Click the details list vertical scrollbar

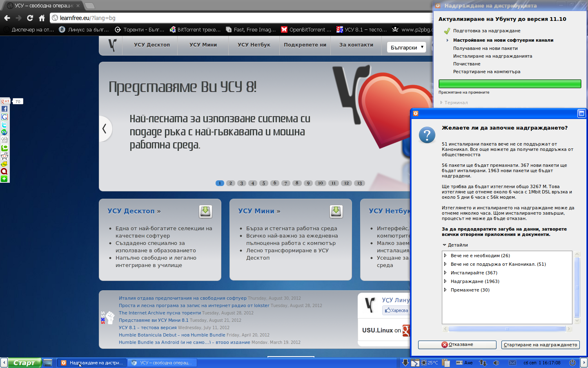(x=577, y=287)
